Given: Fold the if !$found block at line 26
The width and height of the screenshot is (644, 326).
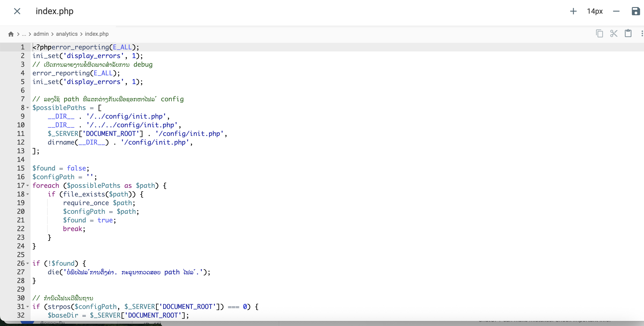Looking at the screenshot, I should point(28,263).
